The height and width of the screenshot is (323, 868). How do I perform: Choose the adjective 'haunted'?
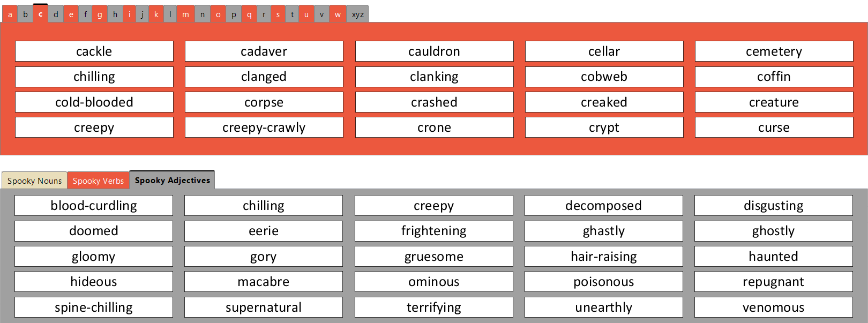pyautogui.click(x=773, y=257)
